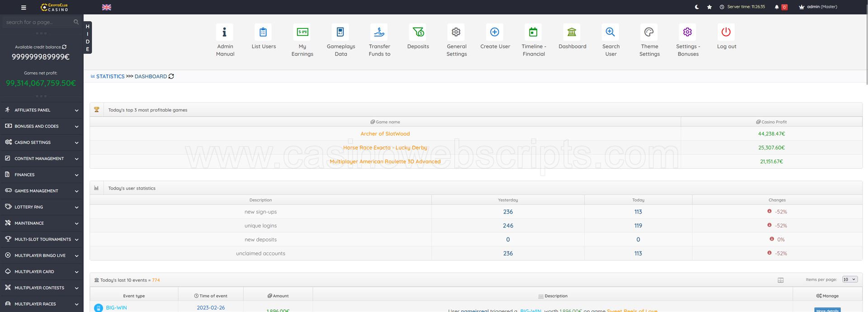Click the Game name column header
Image resolution: width=868 pixels, height=312 pixels.
click(x=385, y=122)
